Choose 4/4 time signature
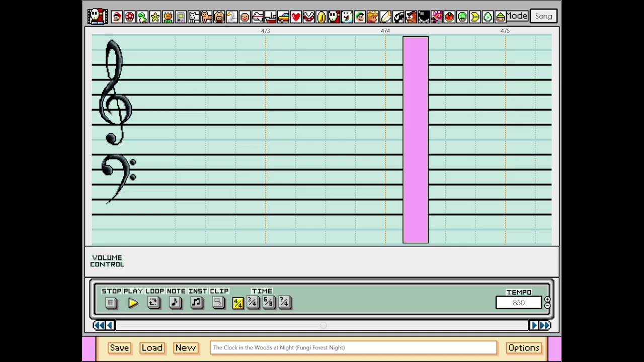644x362 pixels. (238, 303)
